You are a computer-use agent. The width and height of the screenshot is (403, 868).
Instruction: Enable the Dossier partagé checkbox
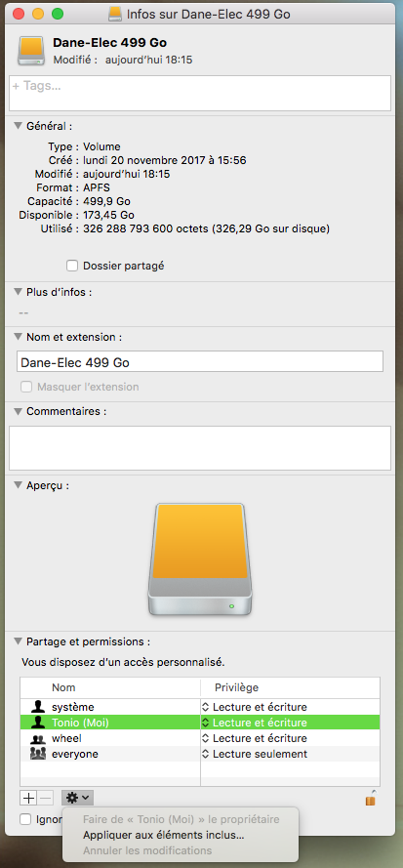click(x=72, y=266)
